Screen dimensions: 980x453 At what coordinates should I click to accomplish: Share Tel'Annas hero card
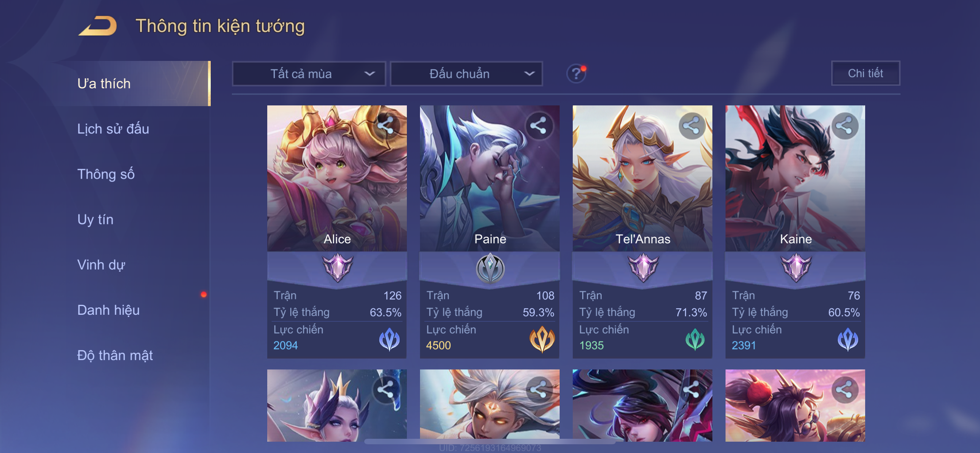(692, 125)
